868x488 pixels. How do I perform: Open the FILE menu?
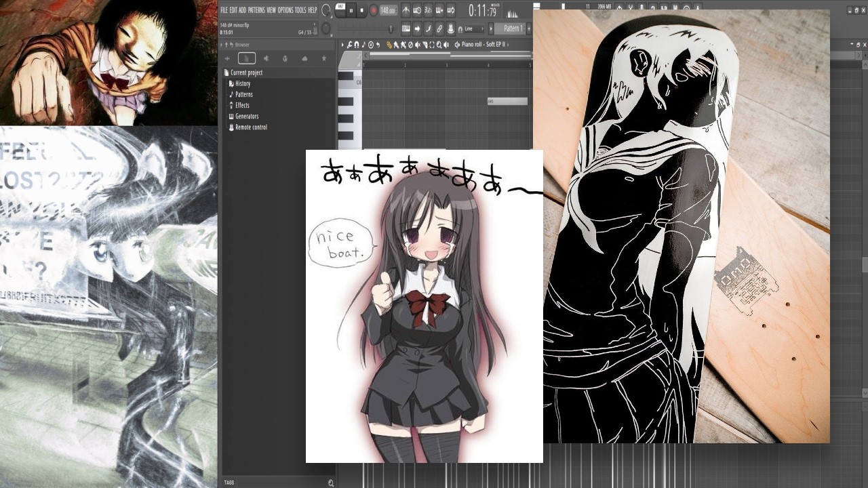[224, 10]
